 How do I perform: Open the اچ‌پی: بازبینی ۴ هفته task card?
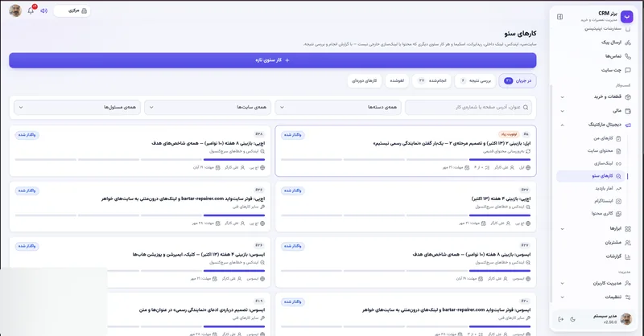point(406,207)
